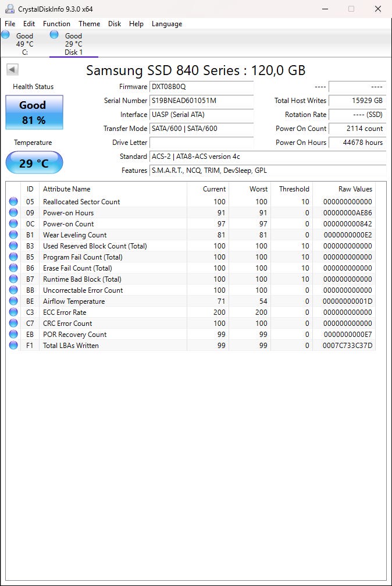Click status orb for Disk 1
Viewport: 392px width, 586px height.
coord(54,35)
